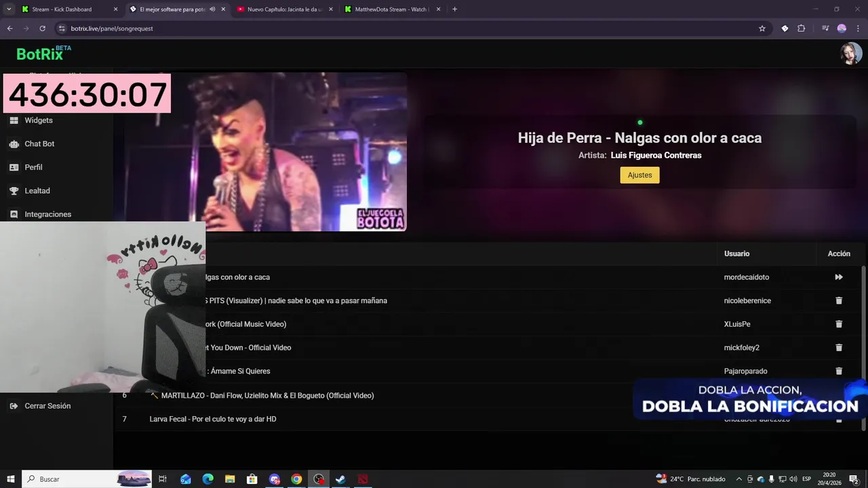Screen dimensions: 868x488
Task: Open Chrome profile avatar
Action: click(842, 28)
